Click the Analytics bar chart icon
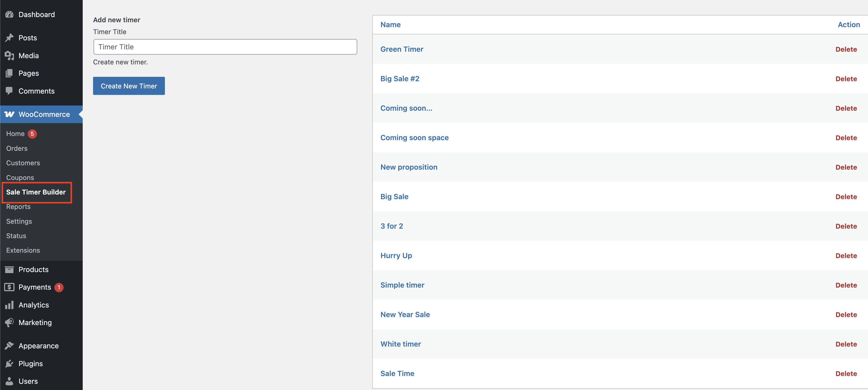 tap(9, 305)
